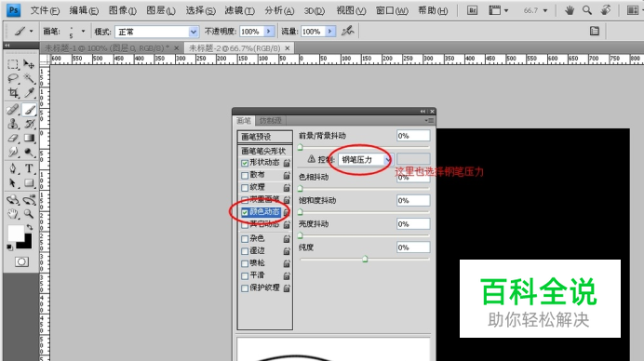Collapse the Brush panel to icons
This screenshot has width=644, height=361.
[x=423, y=112]
